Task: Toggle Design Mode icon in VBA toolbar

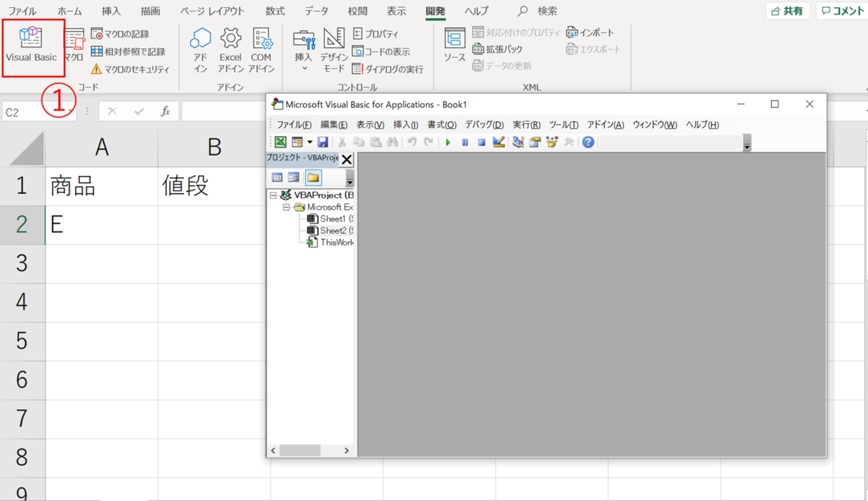Action: coord(498,142)
